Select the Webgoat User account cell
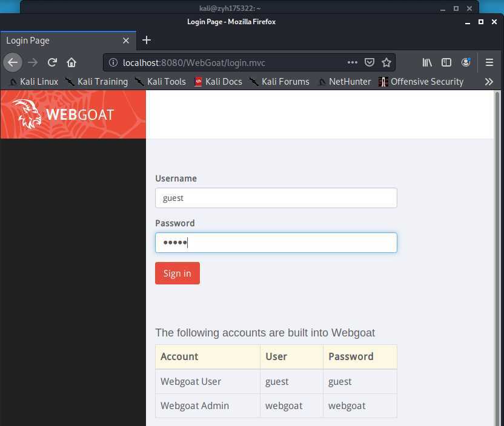Viewport: 504px width, 426px height. click(208, 381)
